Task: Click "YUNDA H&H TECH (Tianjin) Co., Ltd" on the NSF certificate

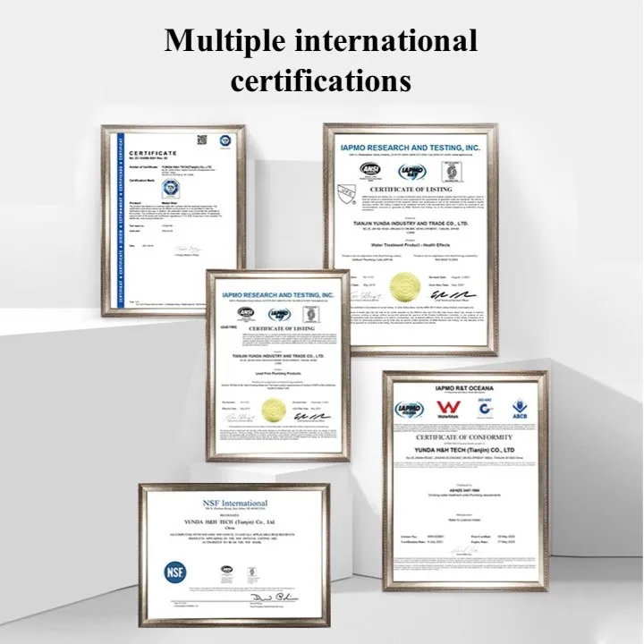Action: click(230, 522)
